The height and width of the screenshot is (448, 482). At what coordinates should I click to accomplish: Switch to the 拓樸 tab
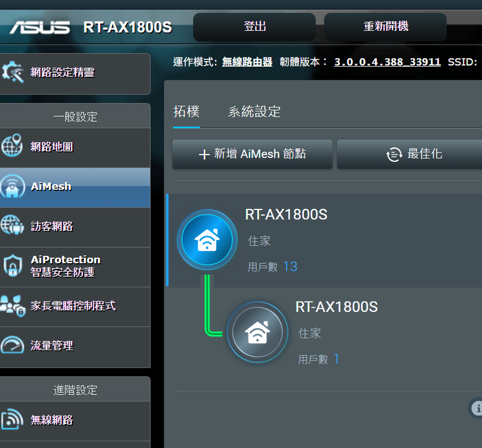click(x=186, y=111)
